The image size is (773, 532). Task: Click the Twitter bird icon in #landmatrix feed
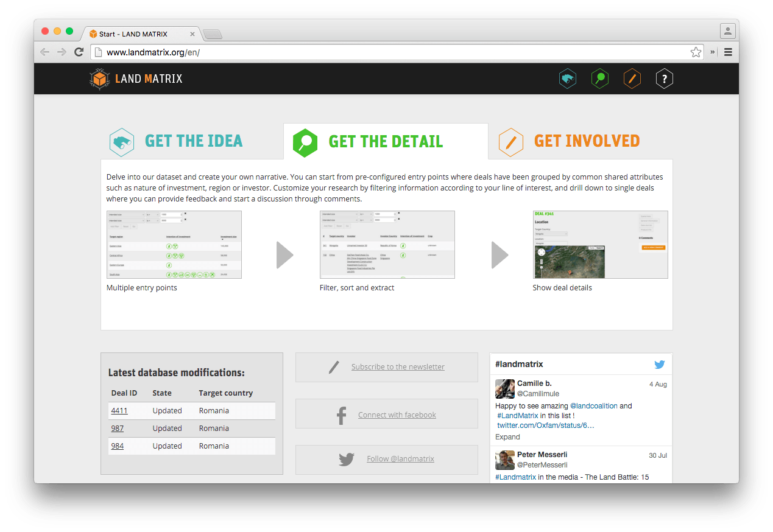659,365
